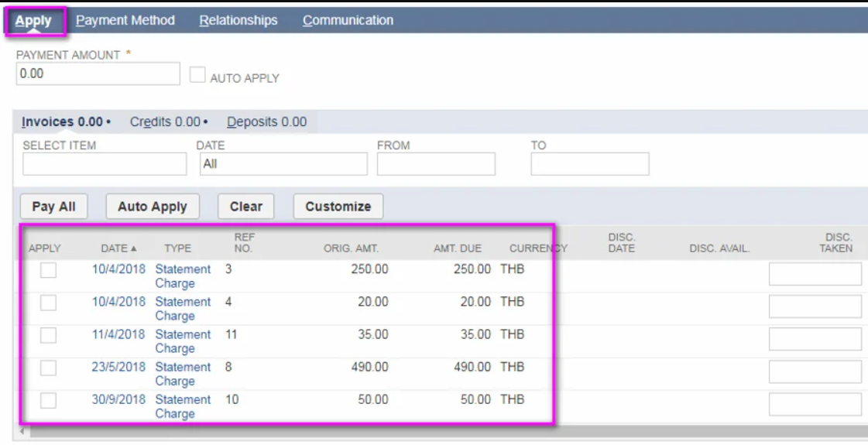Switch to the Payment Method tab
This screenshot has width=868, height=445.
click(125, 20)
